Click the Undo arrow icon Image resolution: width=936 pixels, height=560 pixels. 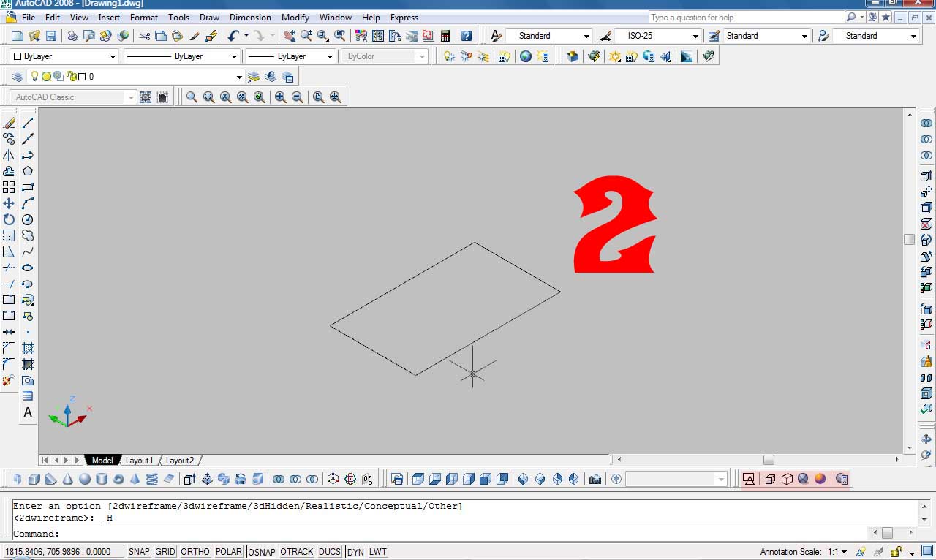click(233, 36)
